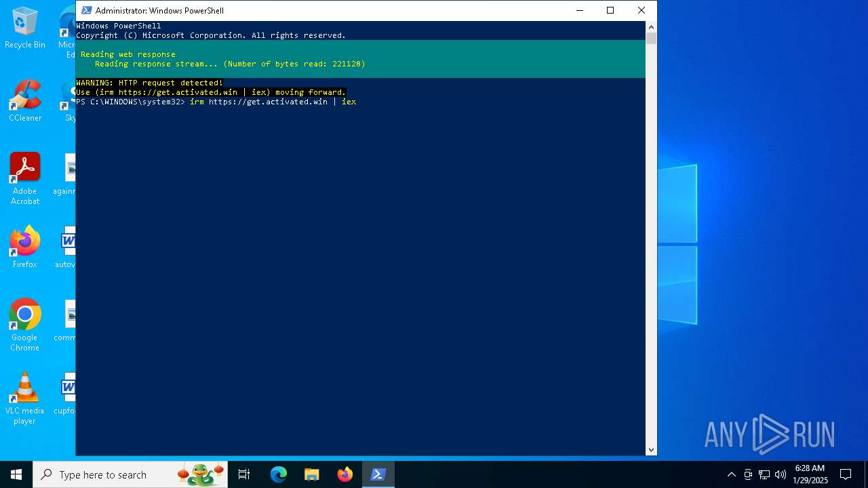
Task: Maximize the PowerShell window
Action: (x=610, y=10)
